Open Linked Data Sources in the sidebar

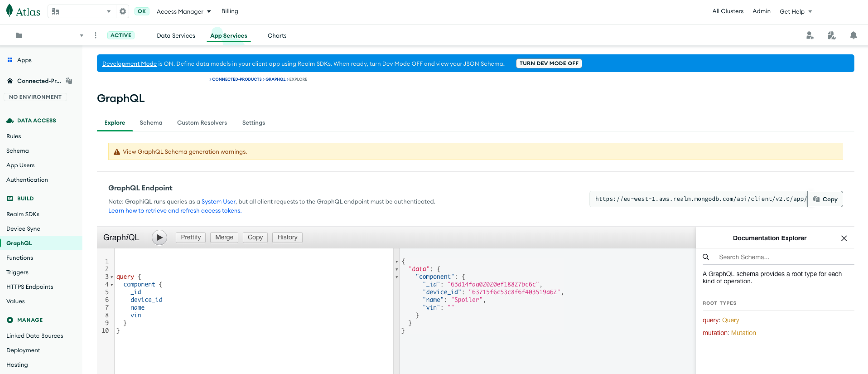click(x=35, y=335)
